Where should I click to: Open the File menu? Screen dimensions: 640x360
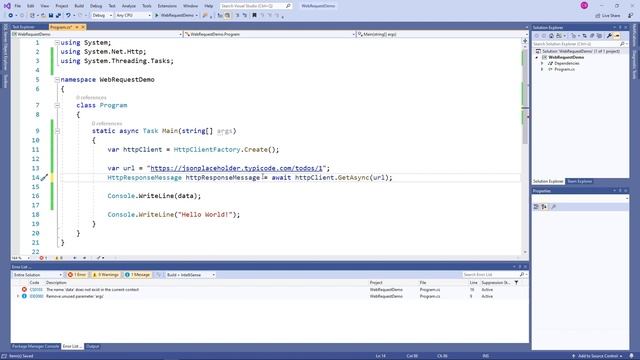[x=18, y=6]
